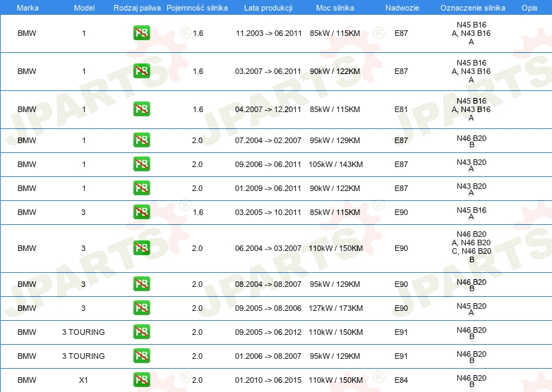The height and width of the screenshot is (392, 552).
Task: Click the petrol fuel icon in the 06.2004 row
Action: [141, 248]
